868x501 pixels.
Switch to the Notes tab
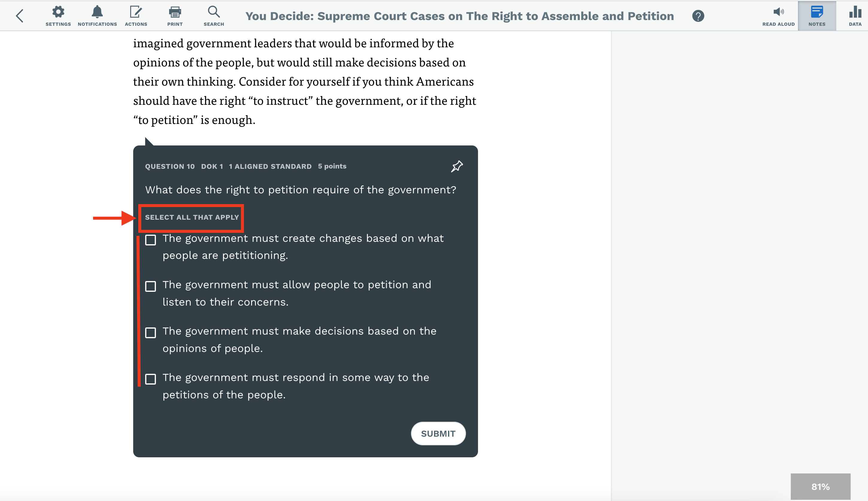coord(817,16)
